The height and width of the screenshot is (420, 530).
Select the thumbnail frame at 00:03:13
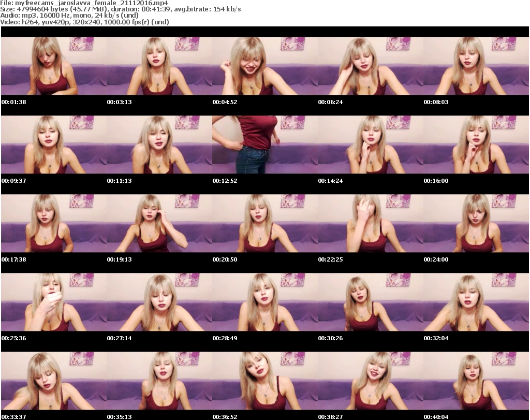coord(159,66)
